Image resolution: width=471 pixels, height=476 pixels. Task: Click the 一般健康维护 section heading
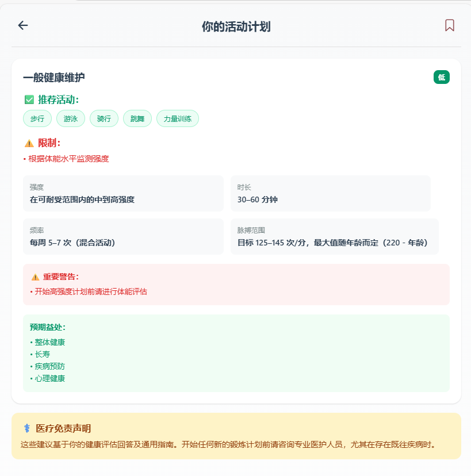(54, 78)
